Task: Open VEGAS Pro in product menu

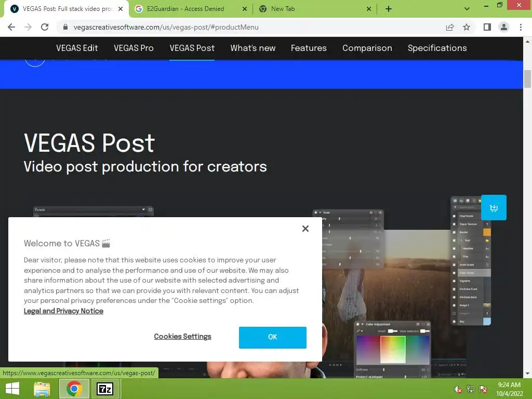Action: point(134,48)
